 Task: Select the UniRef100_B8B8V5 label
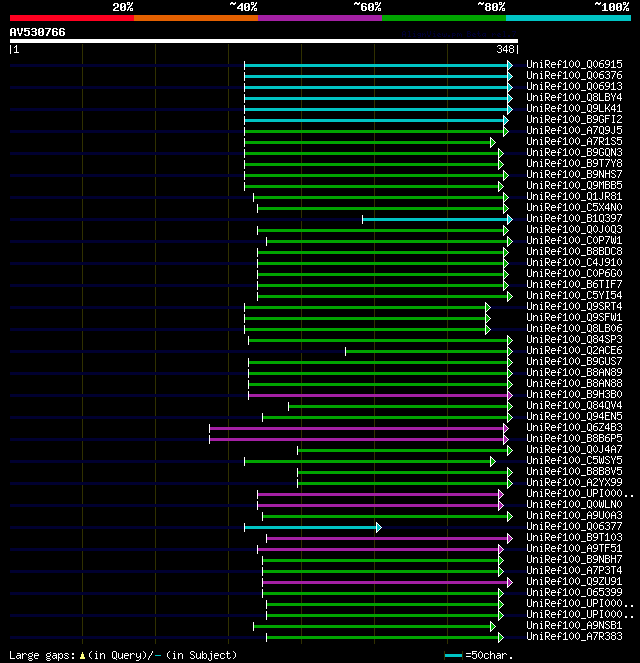(x=574, y=471)
